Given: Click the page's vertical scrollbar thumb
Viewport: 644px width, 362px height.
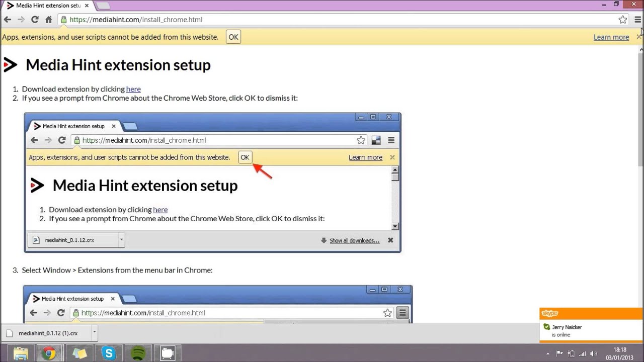Looking at the screenshot, I should coord(641,109).
